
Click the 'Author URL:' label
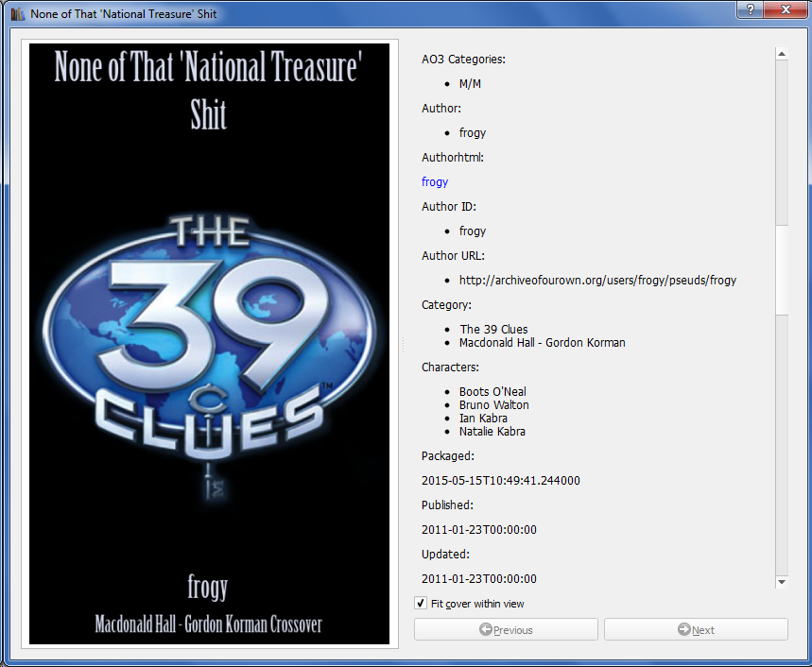pyautogui.click(x=453, y=256)
